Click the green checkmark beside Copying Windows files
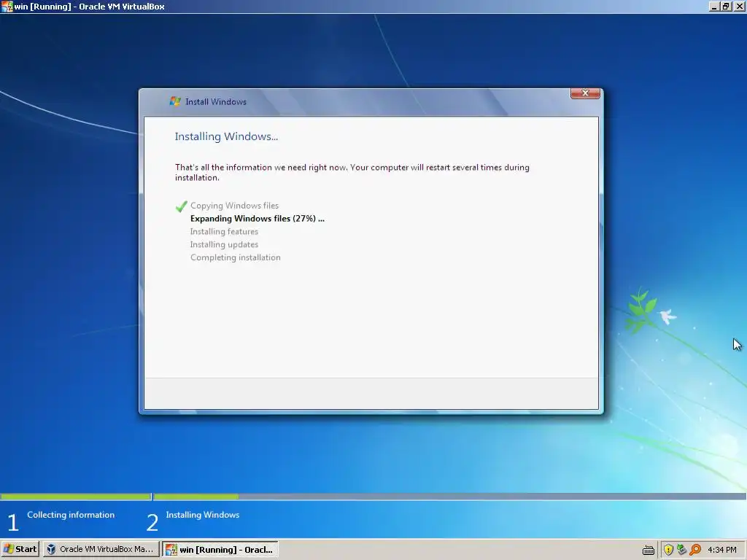Screen dimensions: 747x560 pos(181,206)
